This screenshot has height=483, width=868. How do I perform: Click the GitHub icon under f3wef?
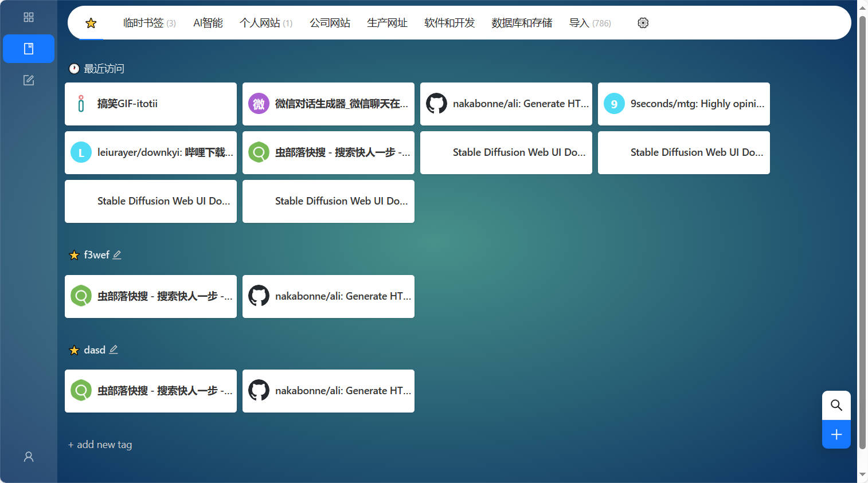coord(259,296)
